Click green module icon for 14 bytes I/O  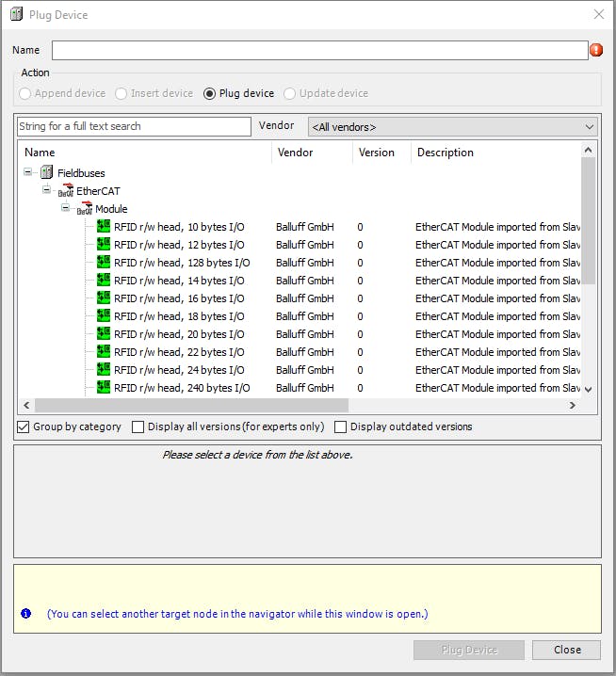click(x=104, y=281)
